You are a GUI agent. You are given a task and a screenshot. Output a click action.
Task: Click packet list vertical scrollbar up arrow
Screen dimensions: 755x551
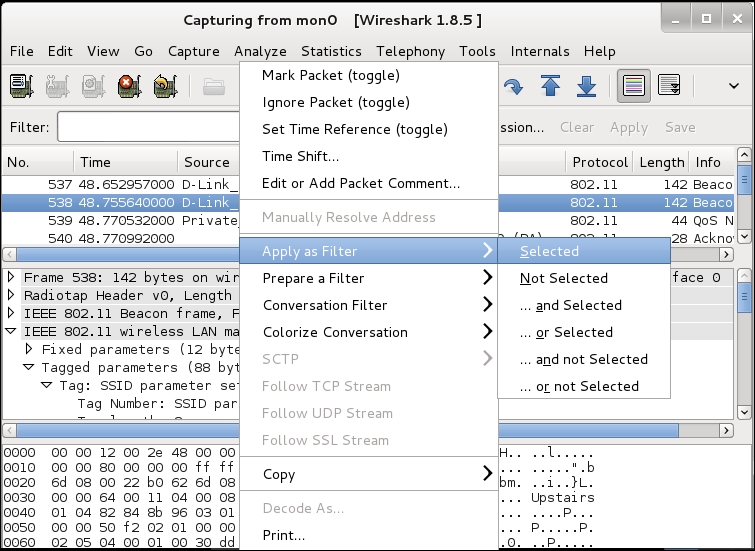744,155
